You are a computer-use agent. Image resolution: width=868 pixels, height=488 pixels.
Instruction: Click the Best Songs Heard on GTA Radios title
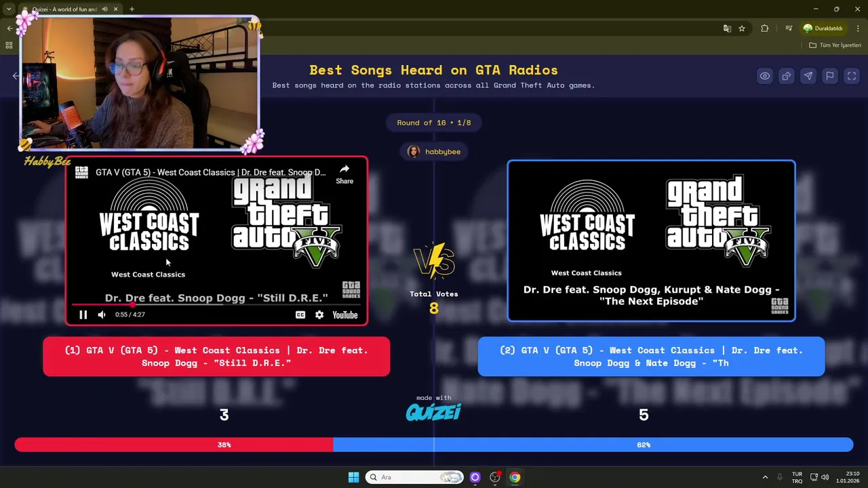pyautogui.click(x=434, y=70)
